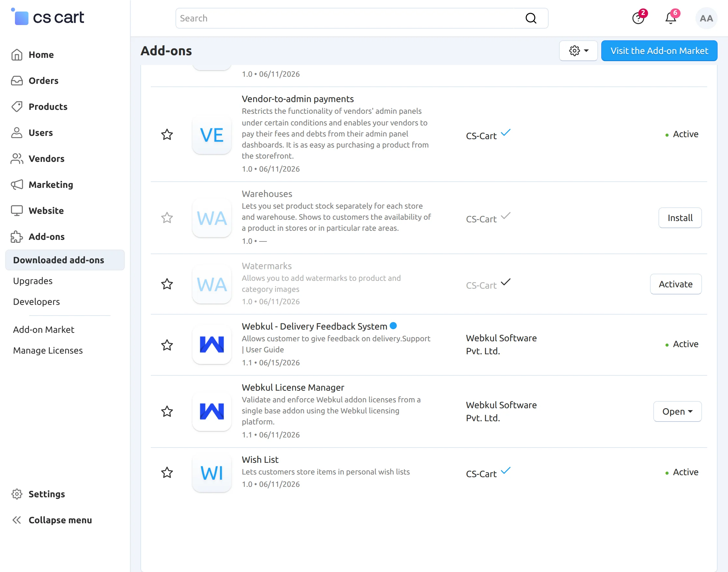Viewport: 728px width, 572px height.
Task: Open Manage Licenses link
Action: (x=48, y=350)
